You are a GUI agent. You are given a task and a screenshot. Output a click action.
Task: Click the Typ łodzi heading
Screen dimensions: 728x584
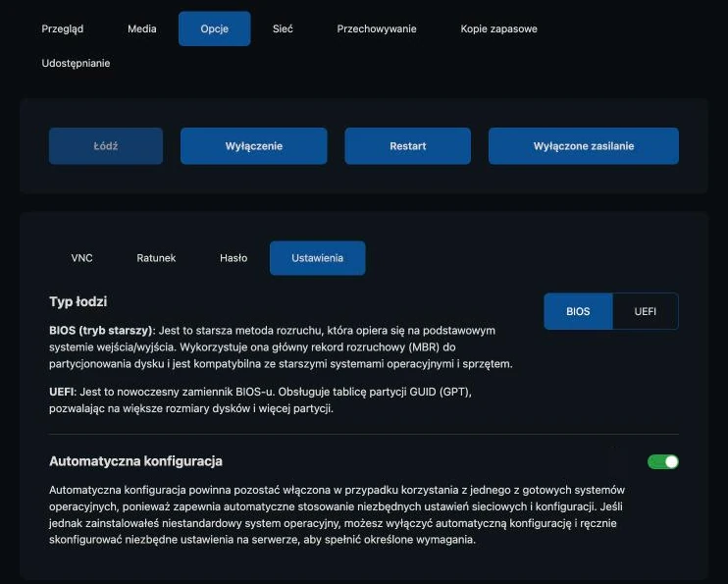coord(78,301)
